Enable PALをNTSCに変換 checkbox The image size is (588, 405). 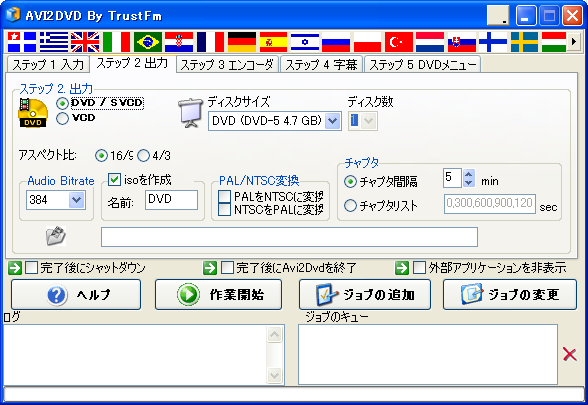[224, 196]
